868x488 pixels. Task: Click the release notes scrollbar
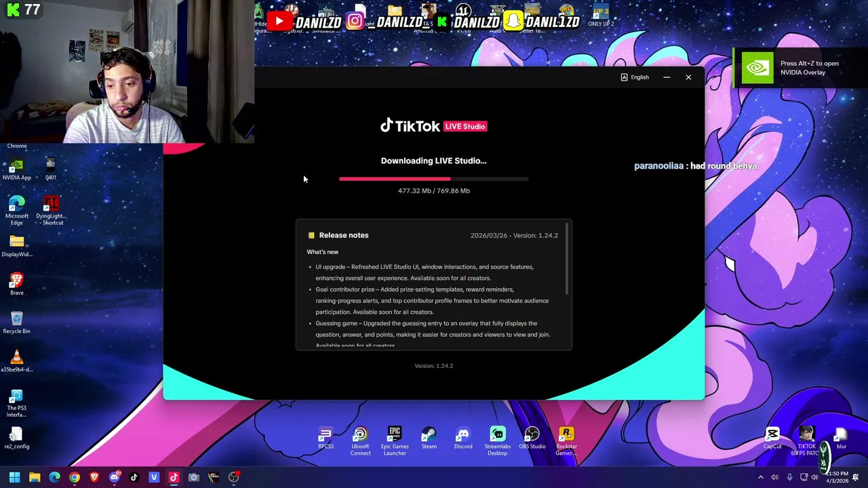pyautogui.click(x=567, y=260)
